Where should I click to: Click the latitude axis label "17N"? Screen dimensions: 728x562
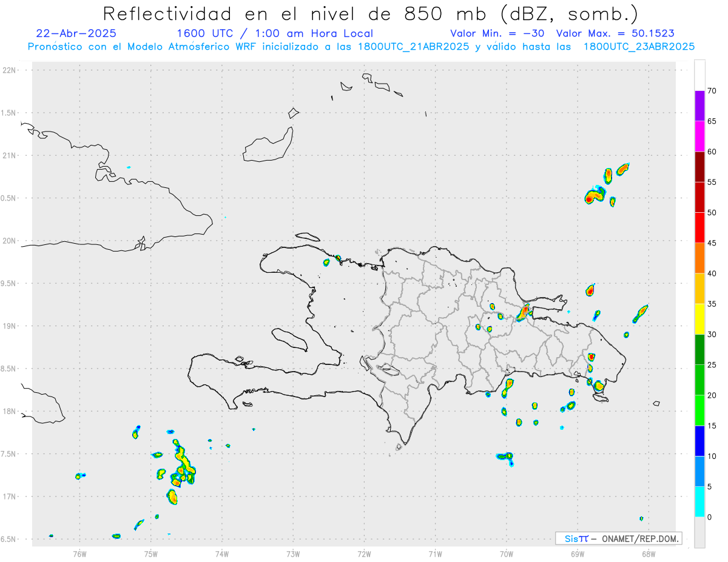coord(10,497)
